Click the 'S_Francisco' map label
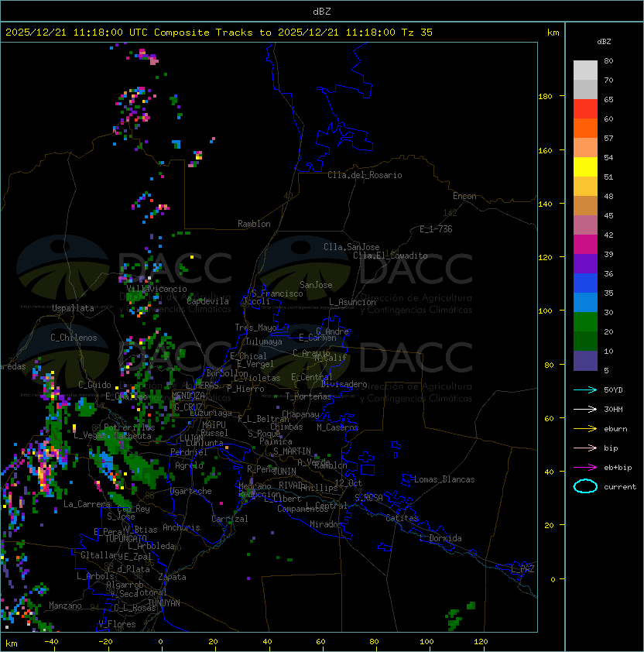Image resolution: width=644 pixels, height=652 pixels. pyautogui.click(x=277, y=293)
